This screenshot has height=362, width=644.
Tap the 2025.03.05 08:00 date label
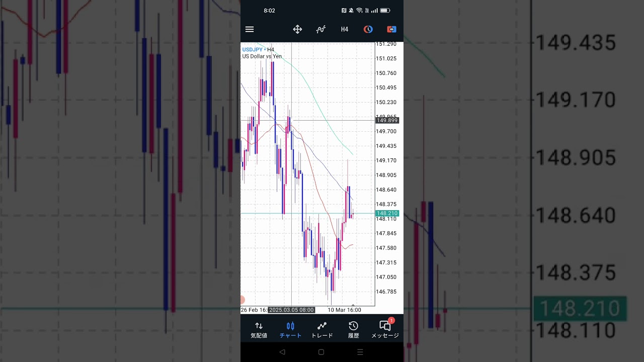[x=291, y=310]
